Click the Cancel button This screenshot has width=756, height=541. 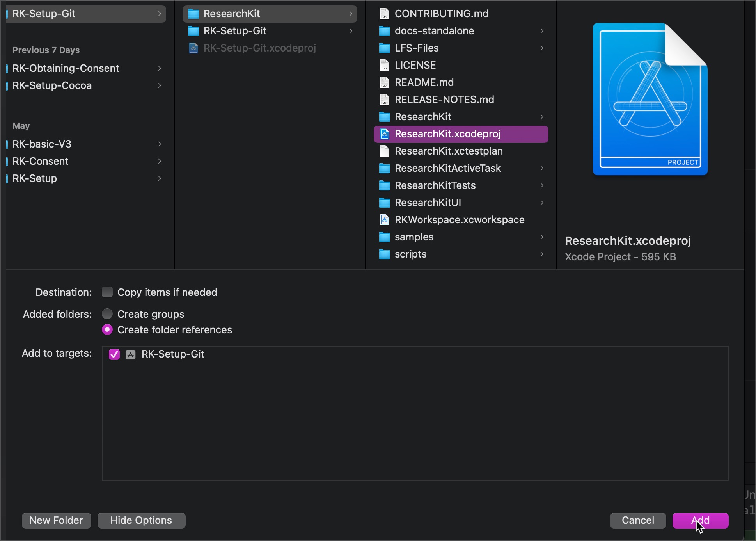coord(638,520)
